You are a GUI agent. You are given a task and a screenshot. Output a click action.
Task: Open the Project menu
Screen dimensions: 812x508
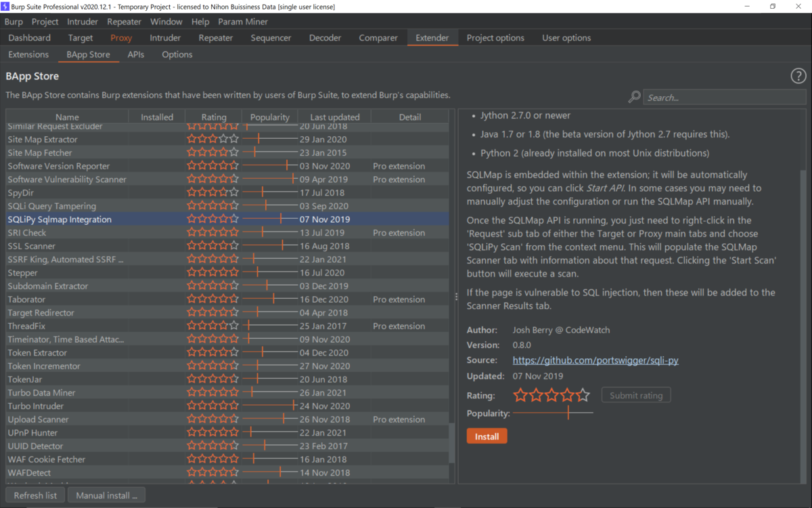pos(45,22)
